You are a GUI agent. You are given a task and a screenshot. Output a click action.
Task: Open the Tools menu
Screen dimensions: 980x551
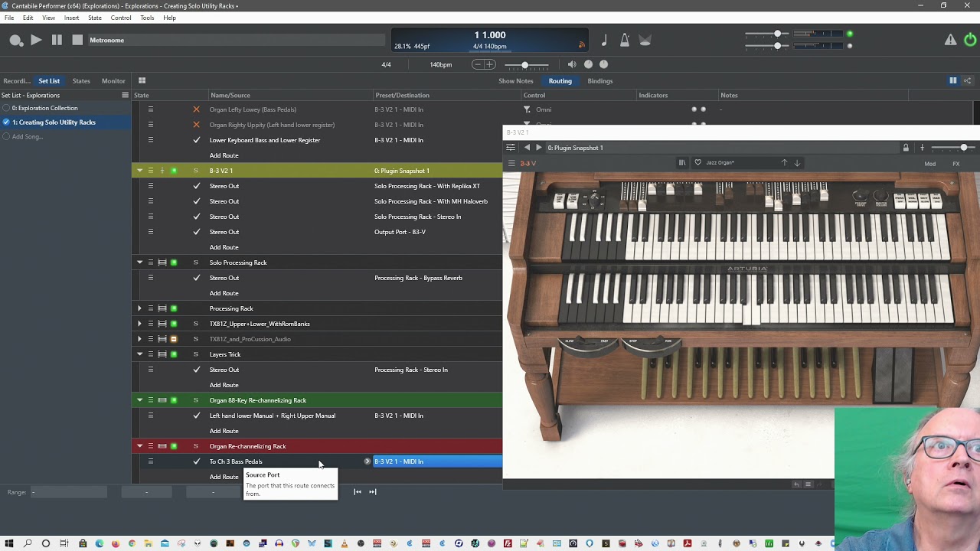pyautogui.click(x=147, y=18)
